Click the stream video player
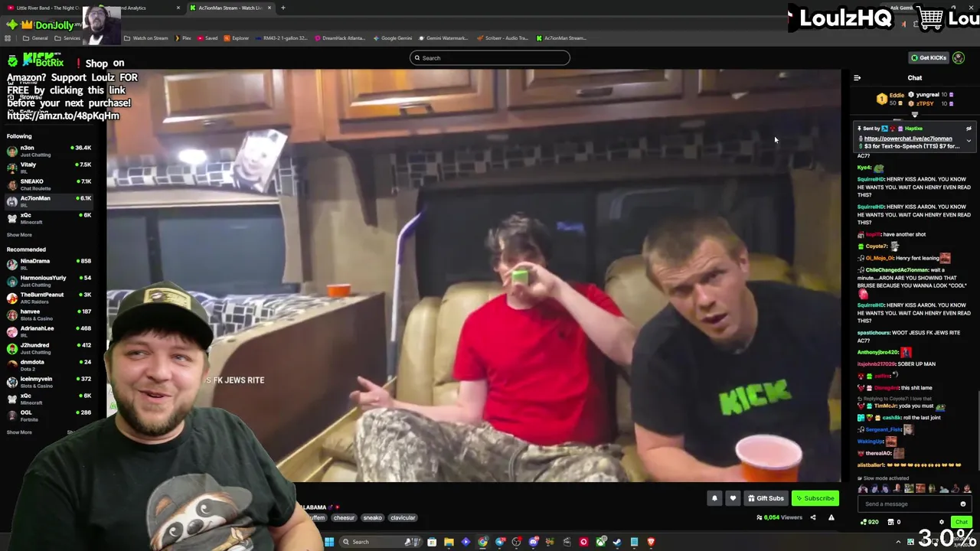 (x=474, y=275)
